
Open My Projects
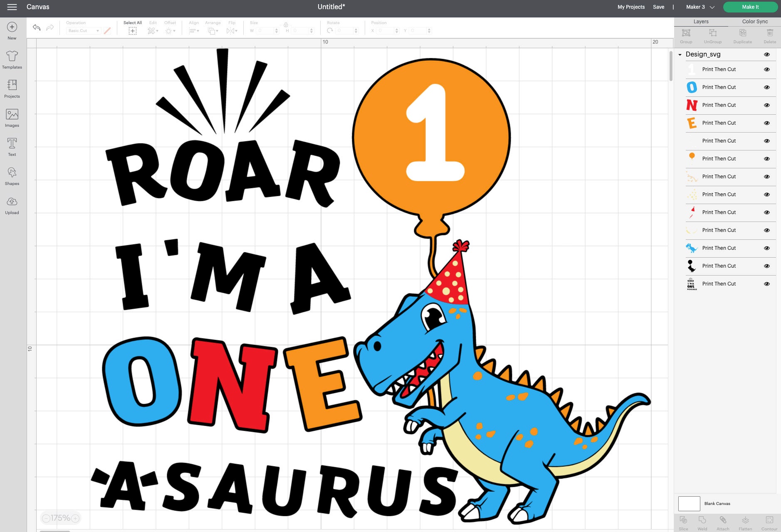click(631, 7)
